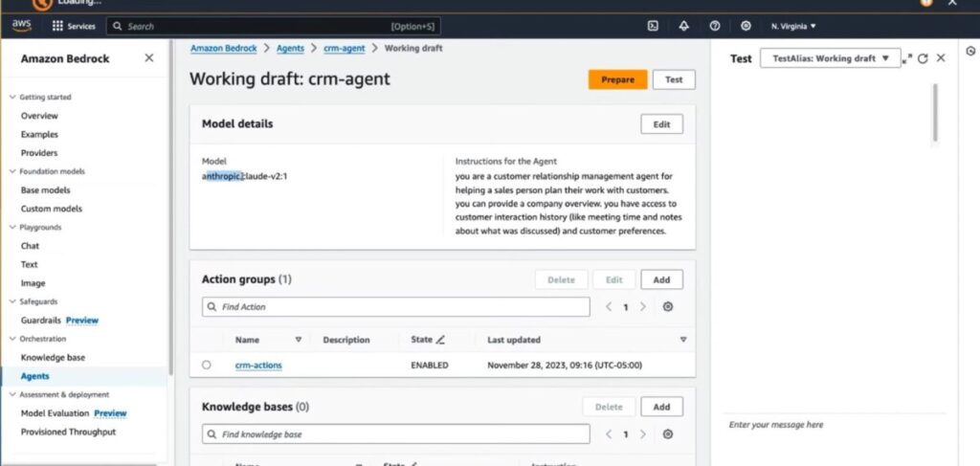The width and height of the screenshot is (980, 466).
Task: Select Agents in the sidebar
Action: 35,376
